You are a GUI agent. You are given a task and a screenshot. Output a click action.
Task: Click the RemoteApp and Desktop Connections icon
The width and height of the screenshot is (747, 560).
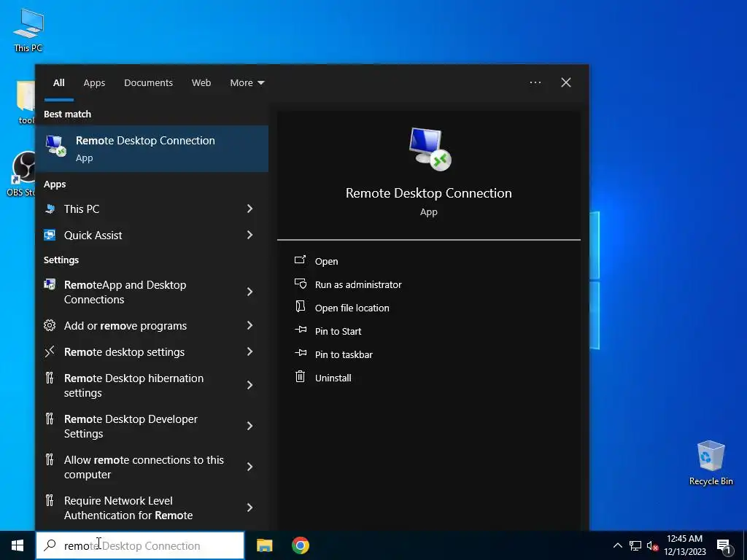tap(50, 284)
